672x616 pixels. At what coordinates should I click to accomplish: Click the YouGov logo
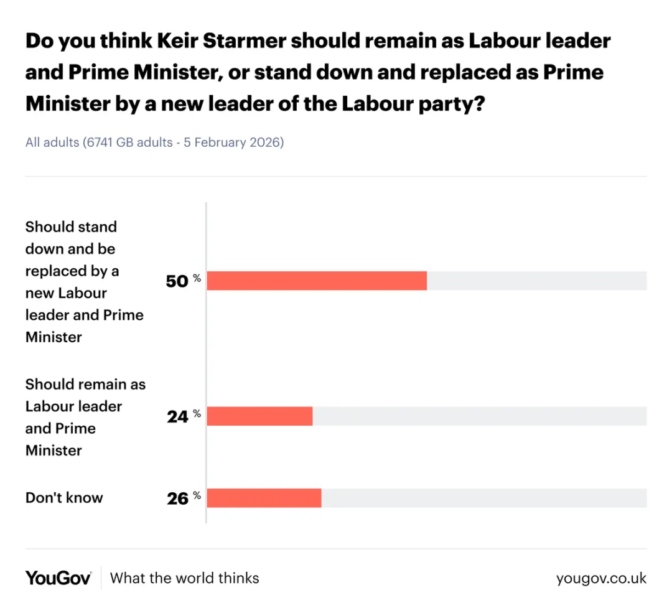pyautogui.click(x=58, y=577)
